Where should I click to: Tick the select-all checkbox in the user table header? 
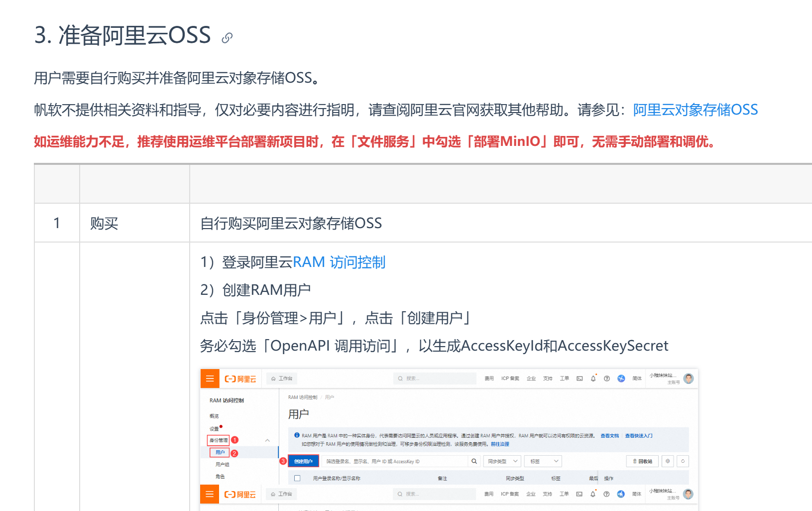point(297,478)
